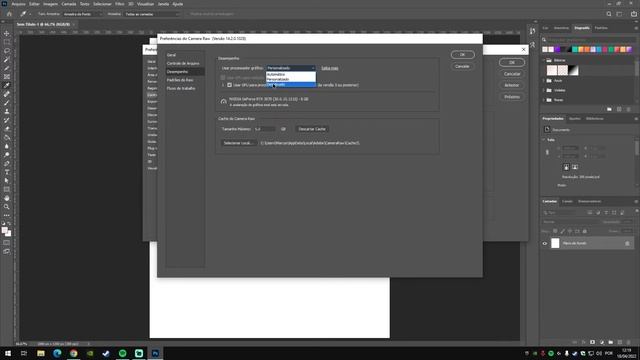Pick the black-to-white gradient in Básicas

[573, 70]
